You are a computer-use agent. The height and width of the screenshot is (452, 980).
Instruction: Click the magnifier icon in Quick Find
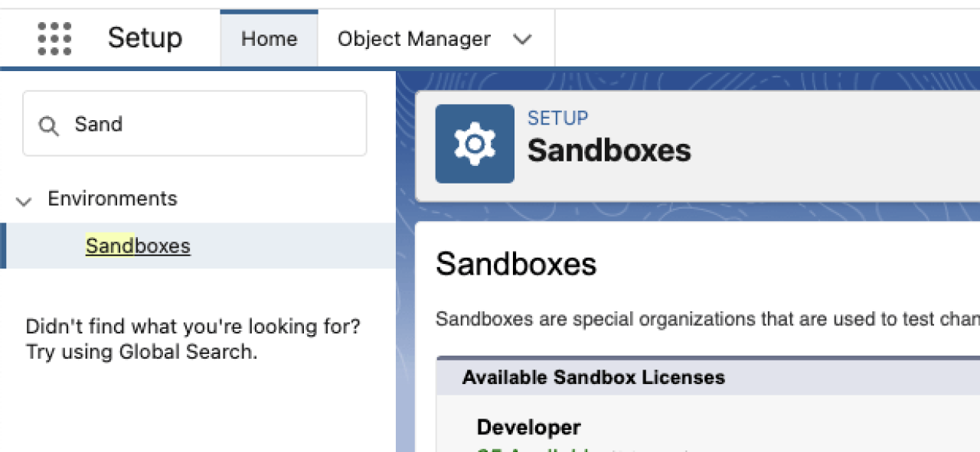48,124
